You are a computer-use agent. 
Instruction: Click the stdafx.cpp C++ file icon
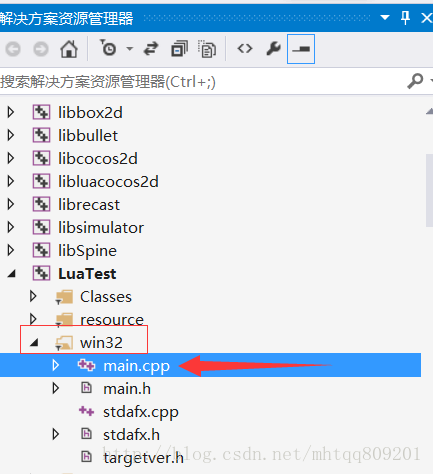click(86, 411)
